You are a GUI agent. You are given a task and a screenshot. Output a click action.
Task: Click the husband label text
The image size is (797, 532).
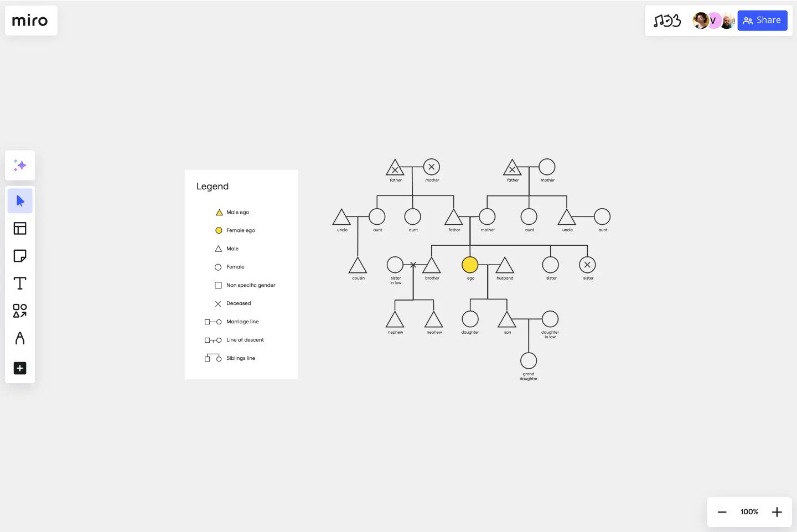click(x=505, y=278)
